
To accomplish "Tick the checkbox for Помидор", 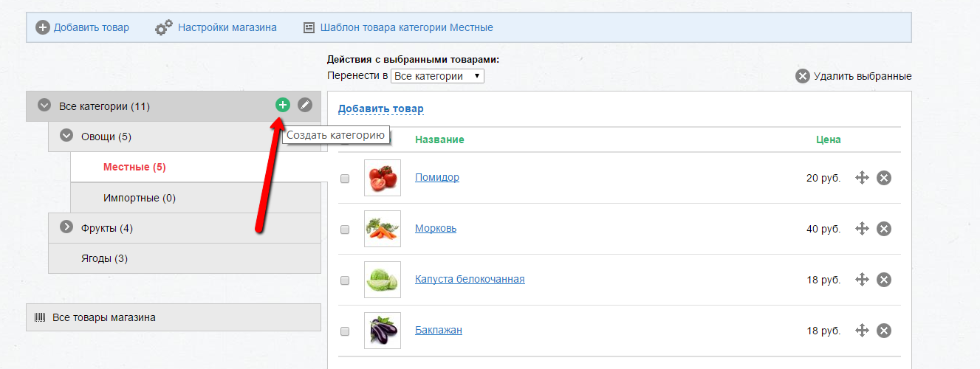I will (x=345, y=179).
